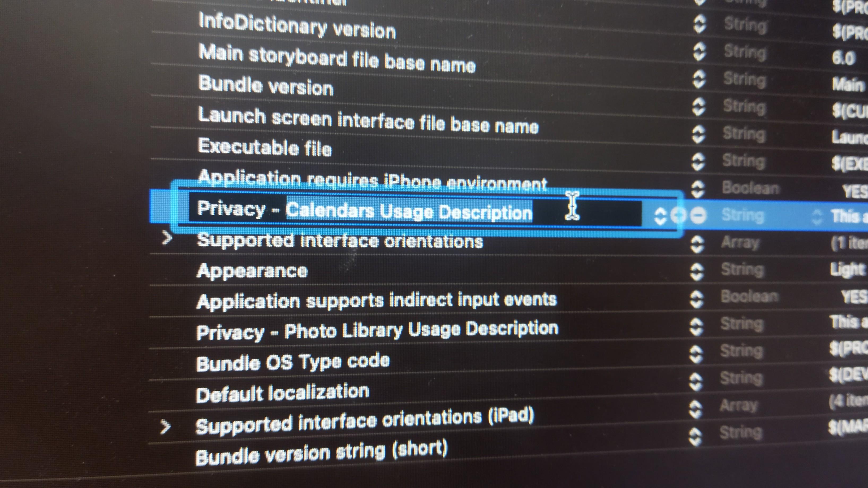Select 'Supported interface orientations (iPad)' key label
Viewport: 868px width, 488px height.
[x=365, y=421]
